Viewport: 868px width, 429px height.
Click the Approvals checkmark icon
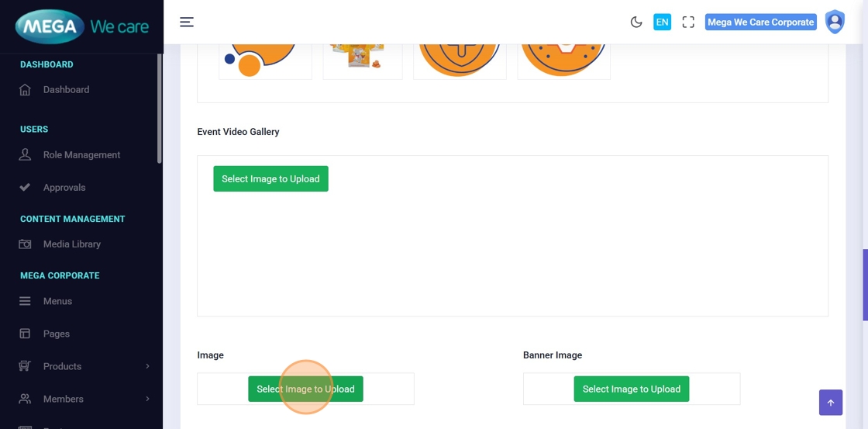click(25, 187)
